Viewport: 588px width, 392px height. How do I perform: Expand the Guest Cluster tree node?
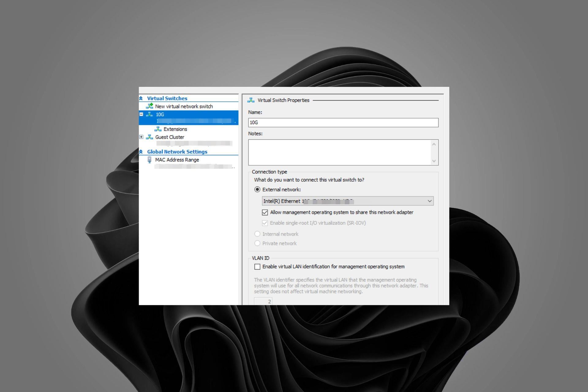[141, 137]
